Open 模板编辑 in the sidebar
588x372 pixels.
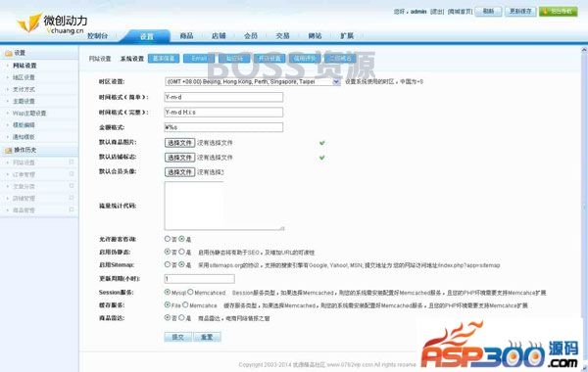pyautogui.click(x=24, y=125)
